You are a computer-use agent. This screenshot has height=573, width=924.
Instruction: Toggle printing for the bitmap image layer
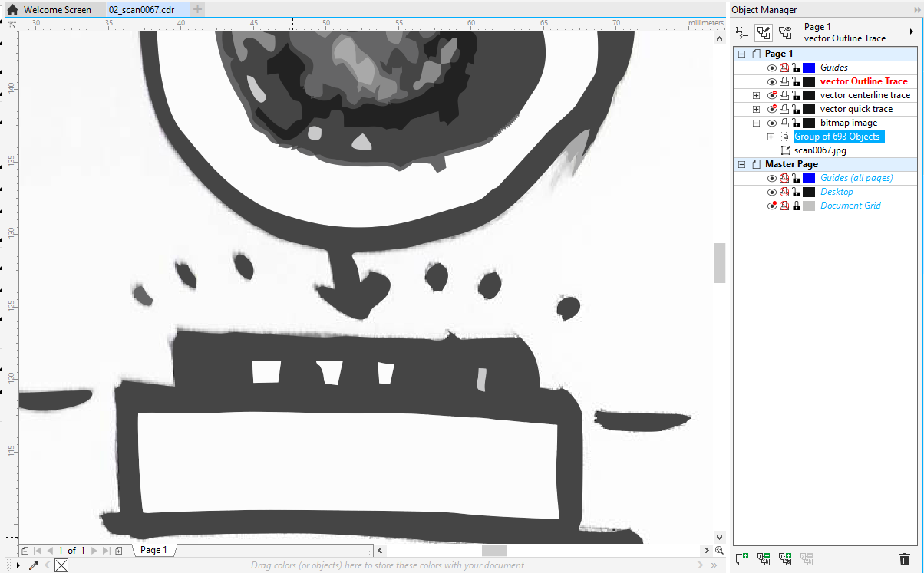pos(784,122)
